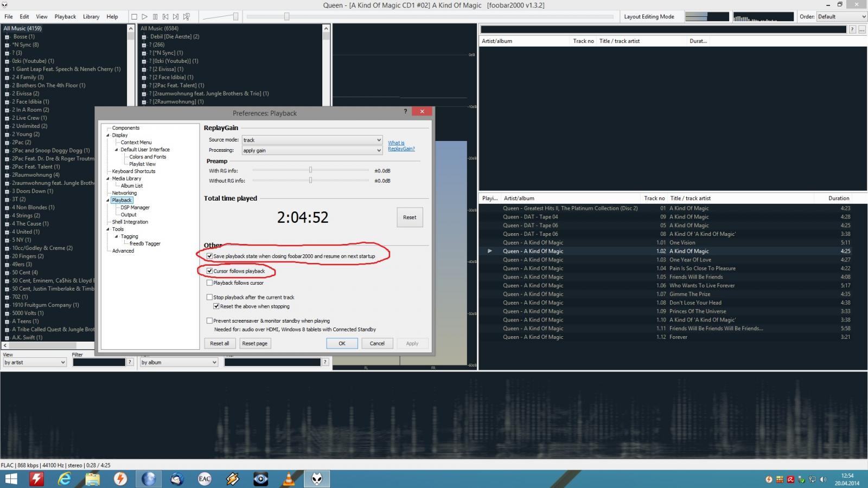Click the Filter input field under by artist view
The image size is (868, 488).
tap(99, 362)
